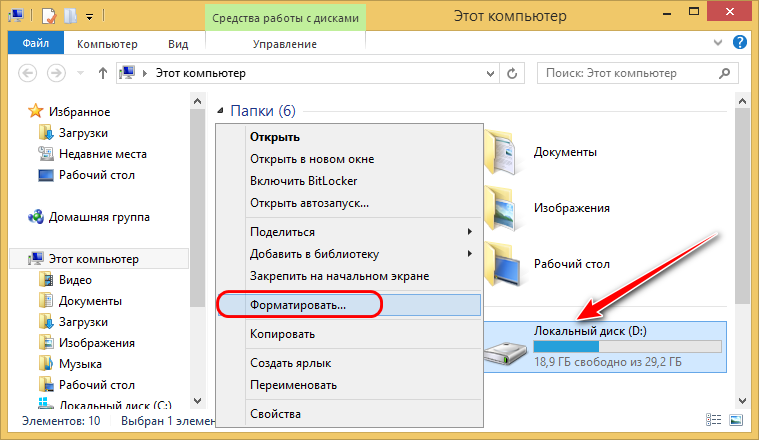The width and height of the screenshot is (759, 440).
Task: Click the address bar computer icon
Action: point(127,73)
